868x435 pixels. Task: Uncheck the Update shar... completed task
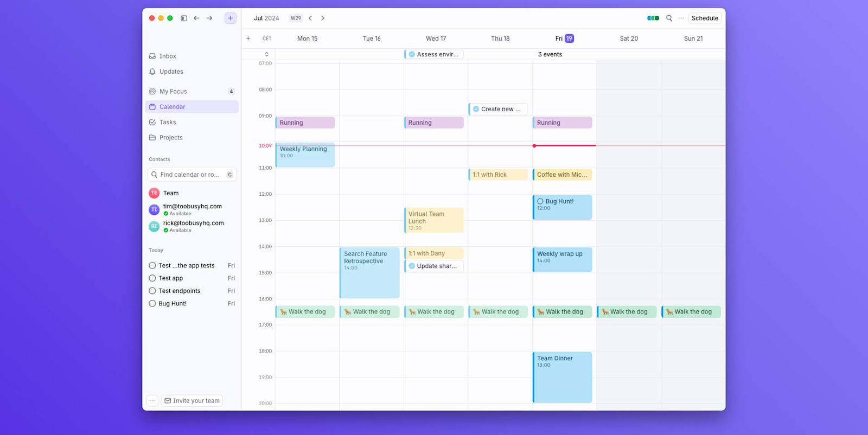click(x=412, y=266)
